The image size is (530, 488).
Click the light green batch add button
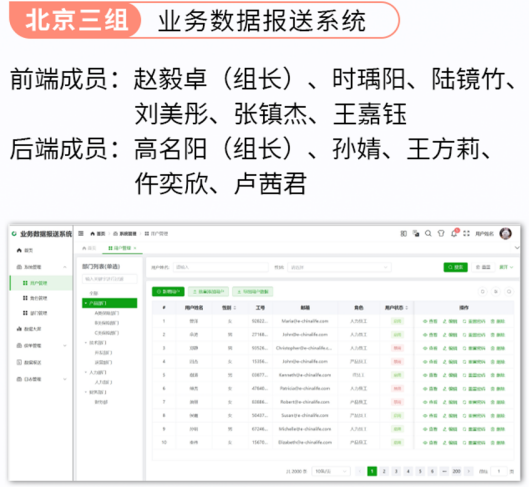tap(208, 291)
